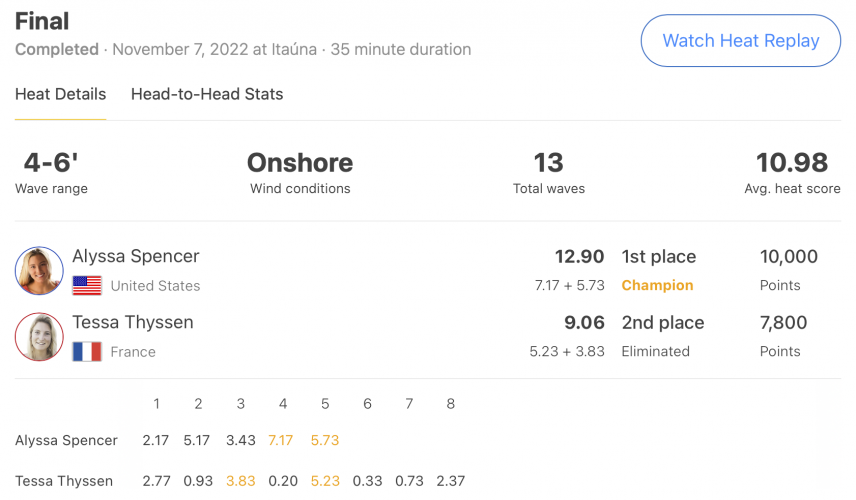The height and width of the screenshot is (500, 856).
Task: Click Tessa Thyssen's 2.37 eighth wave score
Action: pyautogui.click(x=450, y=481)
